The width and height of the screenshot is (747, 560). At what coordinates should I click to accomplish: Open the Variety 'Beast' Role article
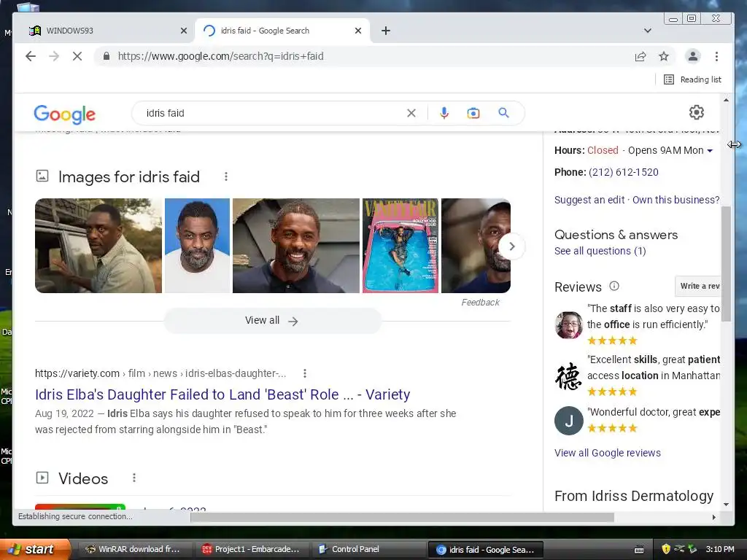pos(222,394)
